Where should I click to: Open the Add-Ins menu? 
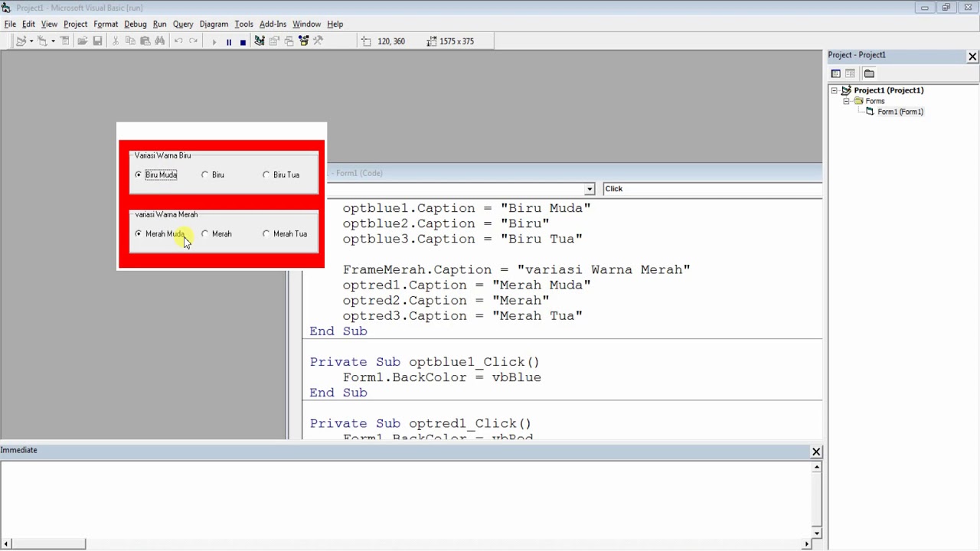pos(273,24)
